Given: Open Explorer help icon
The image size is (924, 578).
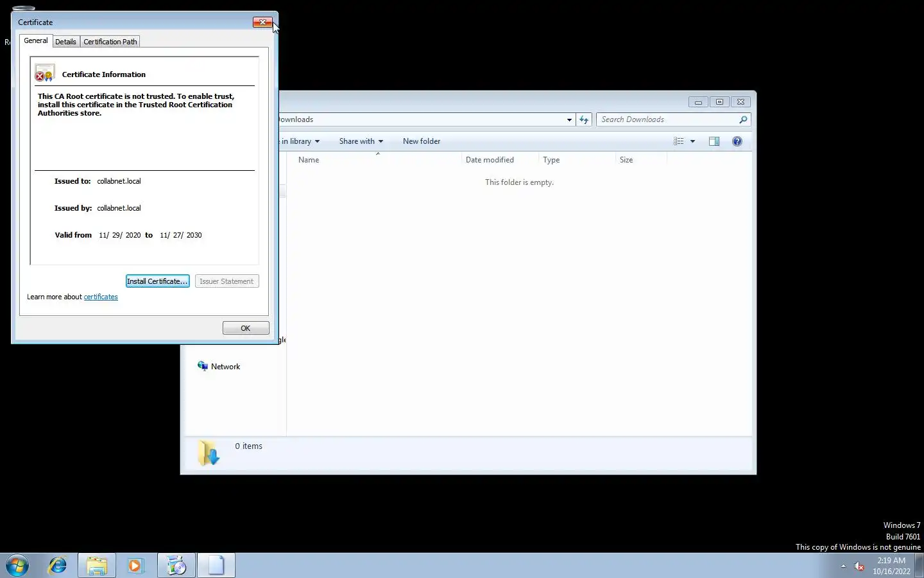Looking at the screenshot, I should click(x=737, y=141).
